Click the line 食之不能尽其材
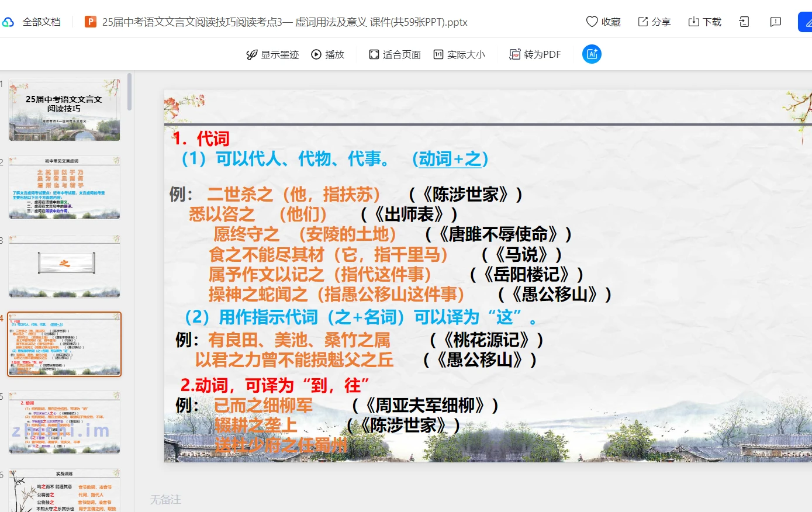The width and height of the screenshot is (812, 512). click(329, 254)
